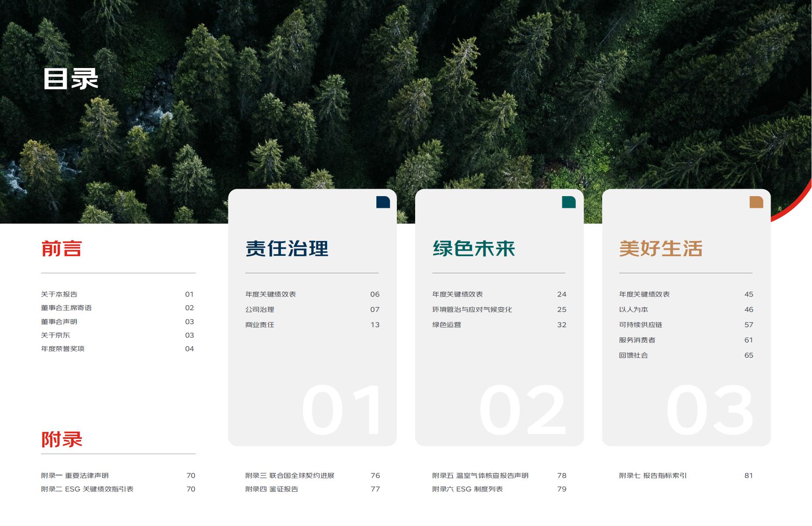Click page number 04 beside 年度荣誉奖项
This screenshot has height=526, width=812.
(189, 349)
